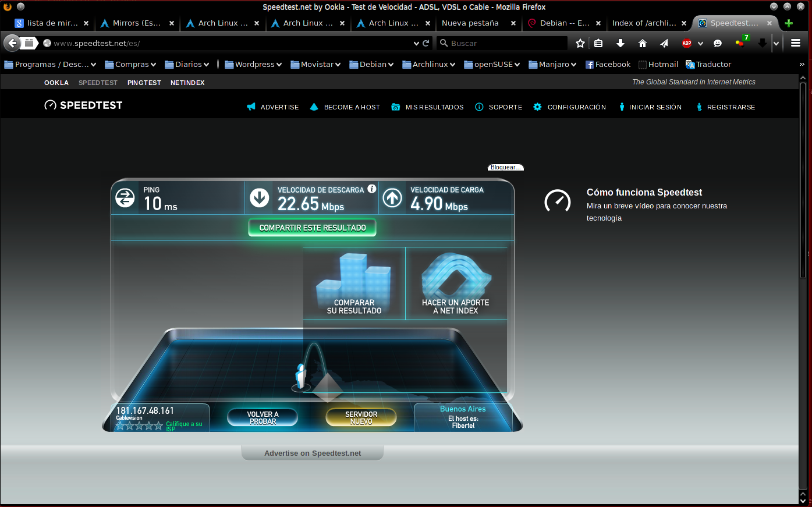Open the Firefox hamburger menu
Screen dimensions: 812x507
click(796, 43)
